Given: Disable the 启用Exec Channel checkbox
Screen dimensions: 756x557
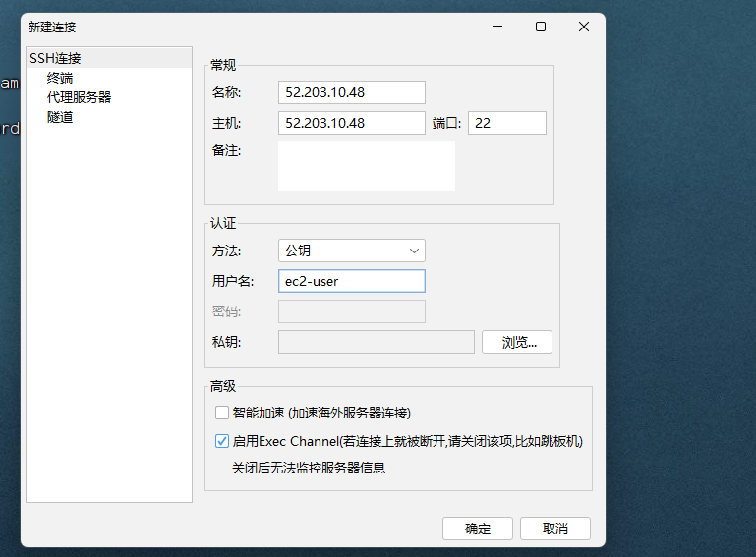Looking at the screenshot, I should click(x=222, y=441).
